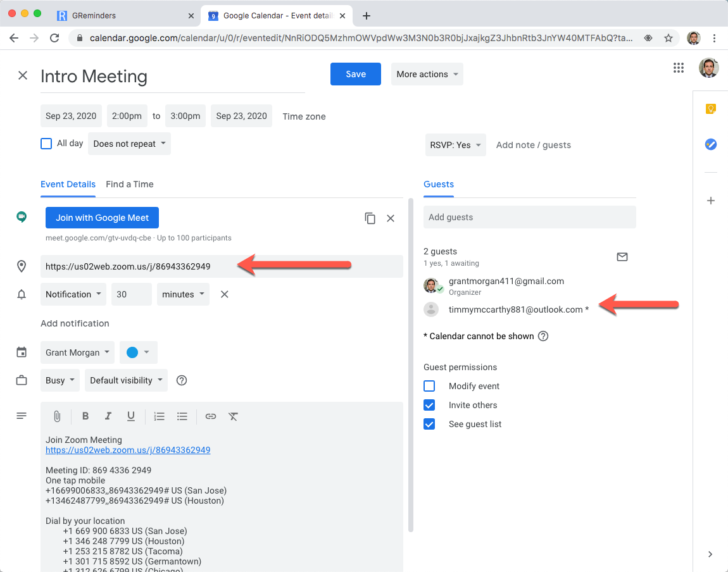Image resolution: width=728 pixels, height=572 pixels.
Task: Enable the Modify event permission
Action: [x=429, y=386]
